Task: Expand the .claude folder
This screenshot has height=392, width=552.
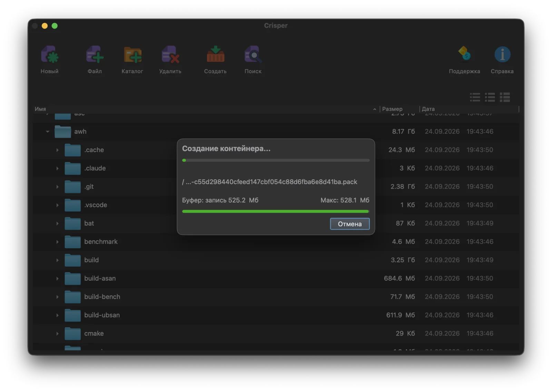Action: tap(57, 168)
